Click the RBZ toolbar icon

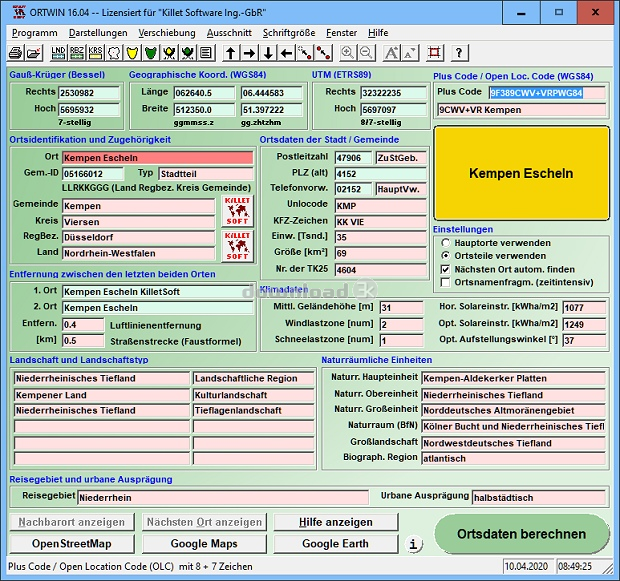(77, 53)
